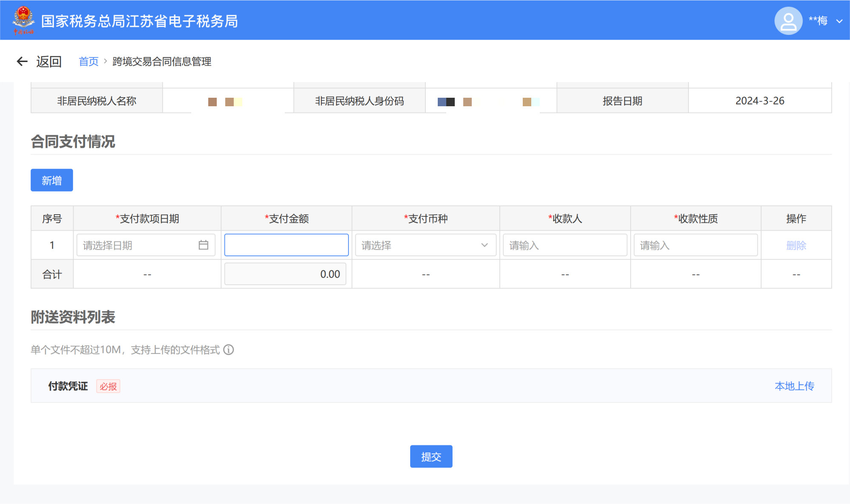850x504 pixels.
Task: Click the 新增 add row button
Action: coord(52,180)
